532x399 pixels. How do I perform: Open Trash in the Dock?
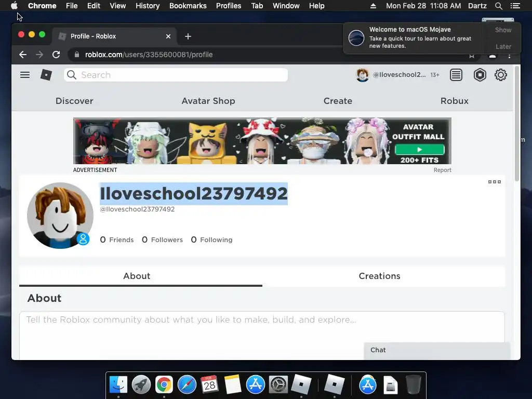pyautogui.click(x=413, y=385)
